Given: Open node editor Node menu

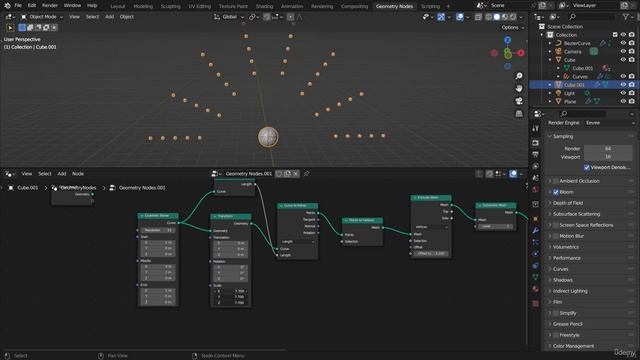Looking at the screenshot, I should pos(78,174).
